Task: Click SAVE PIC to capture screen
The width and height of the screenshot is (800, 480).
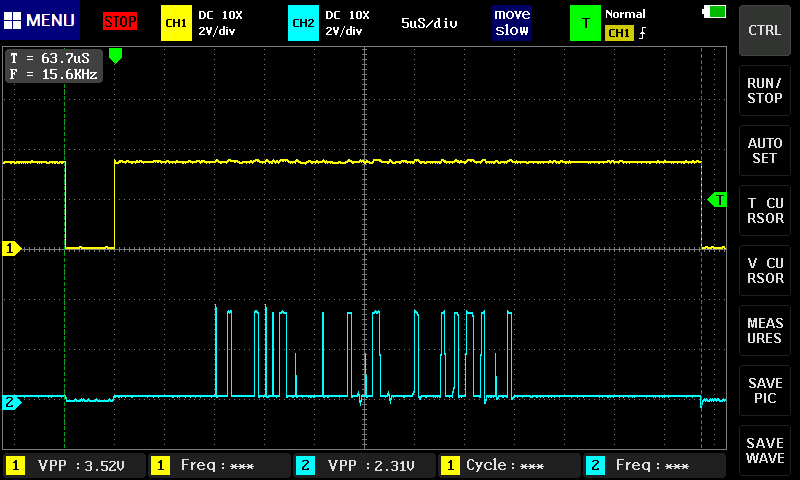Action: [x=764, y=390]
